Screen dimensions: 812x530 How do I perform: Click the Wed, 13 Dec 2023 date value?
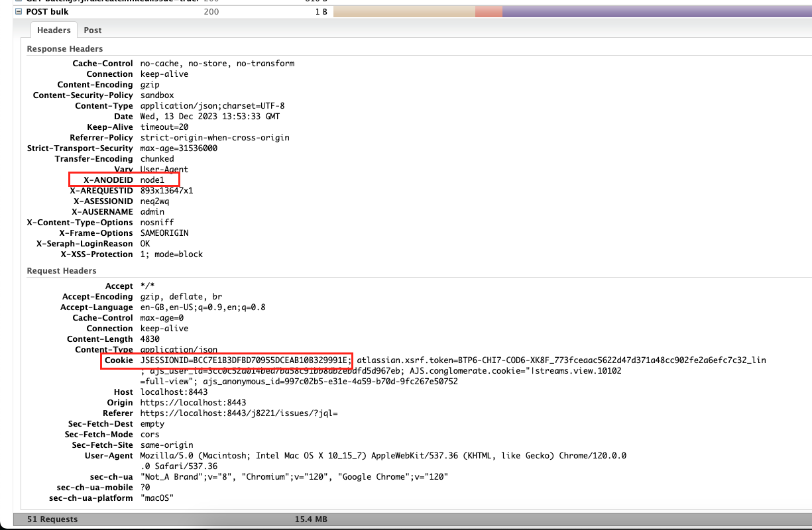coord(210,117)
